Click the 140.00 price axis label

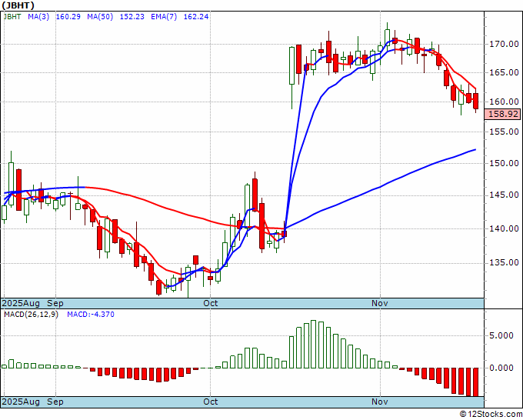tap(504, 228)
